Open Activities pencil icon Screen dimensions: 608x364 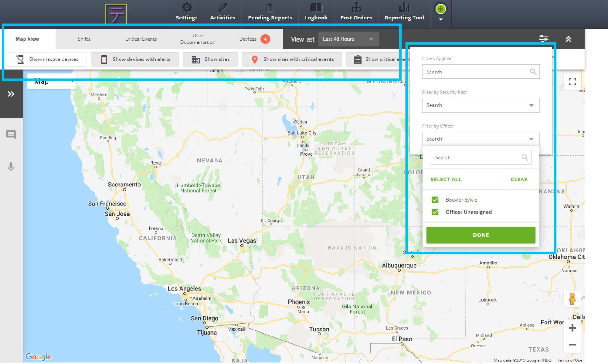[223, 7]
